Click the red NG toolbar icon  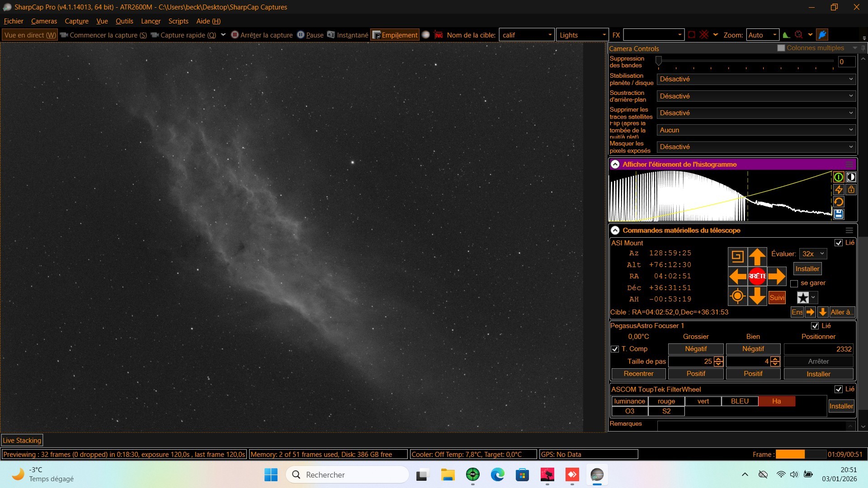click(438, 35)
